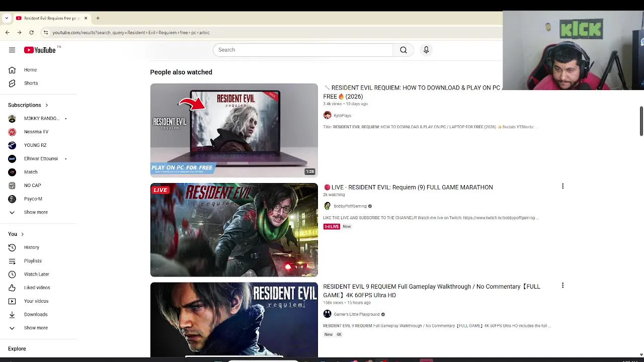Open more options for the live marathon video
Viewport: 644px width, 362px height.
562,186
